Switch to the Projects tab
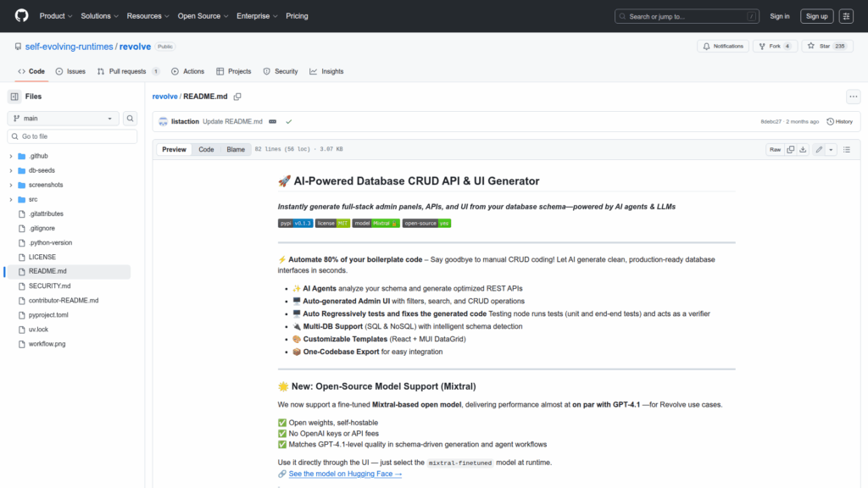The width and height of the screenshot is (868, 488). point(234,71)
